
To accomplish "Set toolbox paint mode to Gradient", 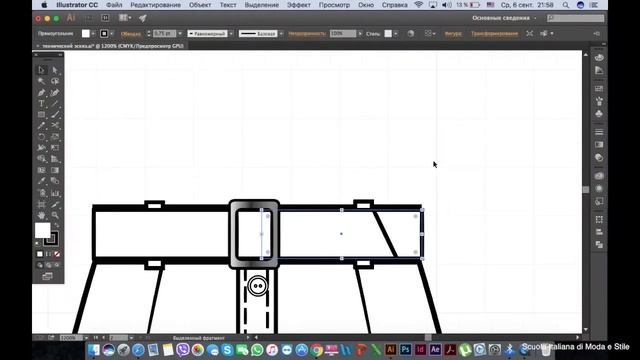I will tap(48, 254).
